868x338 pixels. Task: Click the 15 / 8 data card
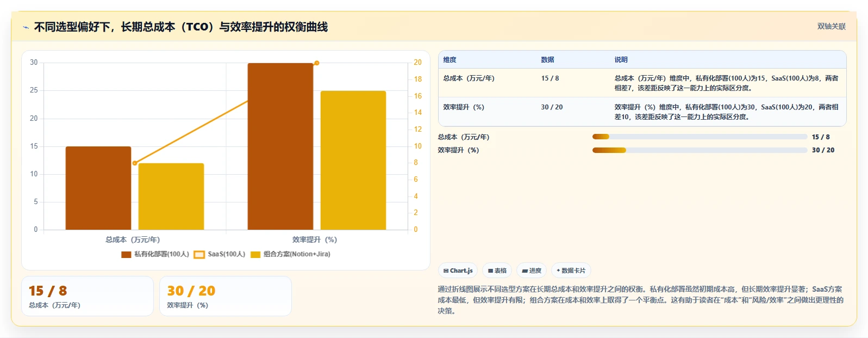88,296
